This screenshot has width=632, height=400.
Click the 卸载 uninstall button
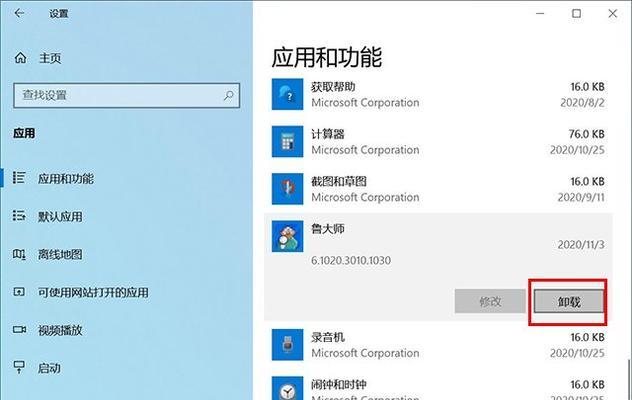click(569, 301)
